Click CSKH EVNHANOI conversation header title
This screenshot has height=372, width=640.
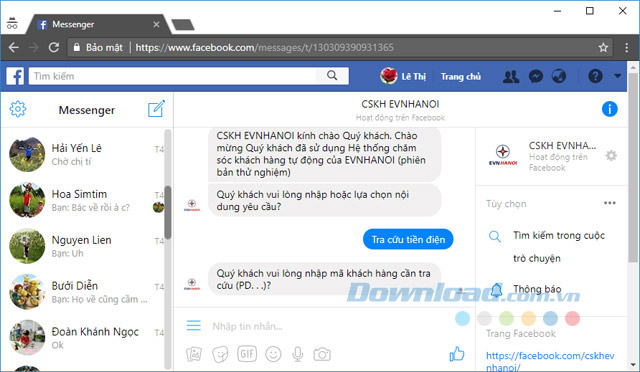[400, 104]
